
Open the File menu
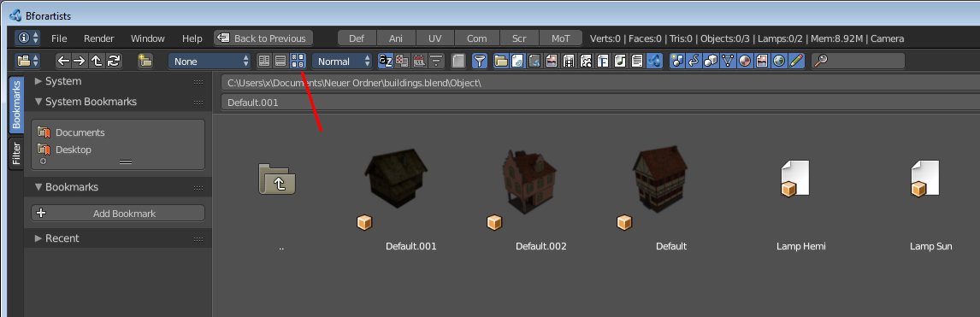pos(59,38)
